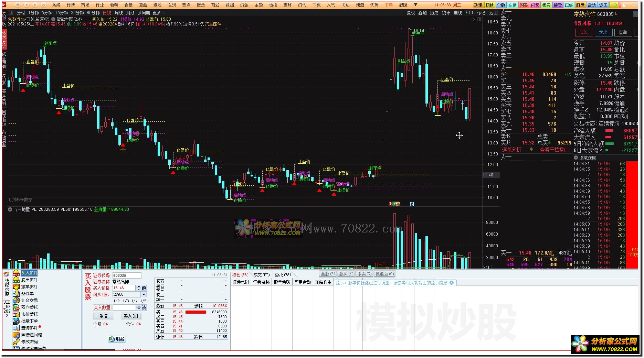Click the 双向委托 arrows icon

pyautogui.click(x=16, y=307)
